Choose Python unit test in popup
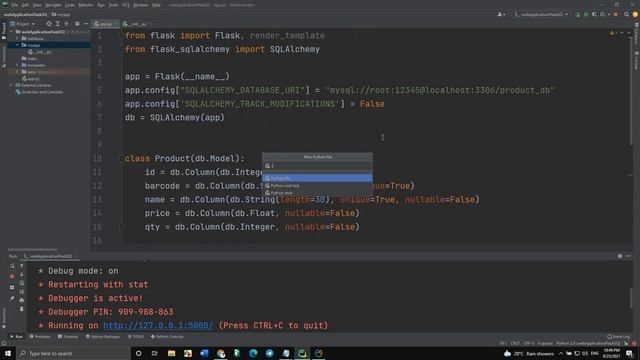 pos(317,185)
